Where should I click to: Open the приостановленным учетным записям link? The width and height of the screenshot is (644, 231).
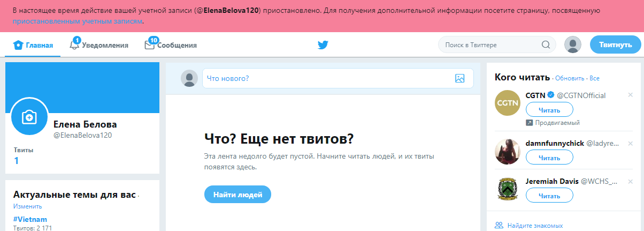point(78,21)
